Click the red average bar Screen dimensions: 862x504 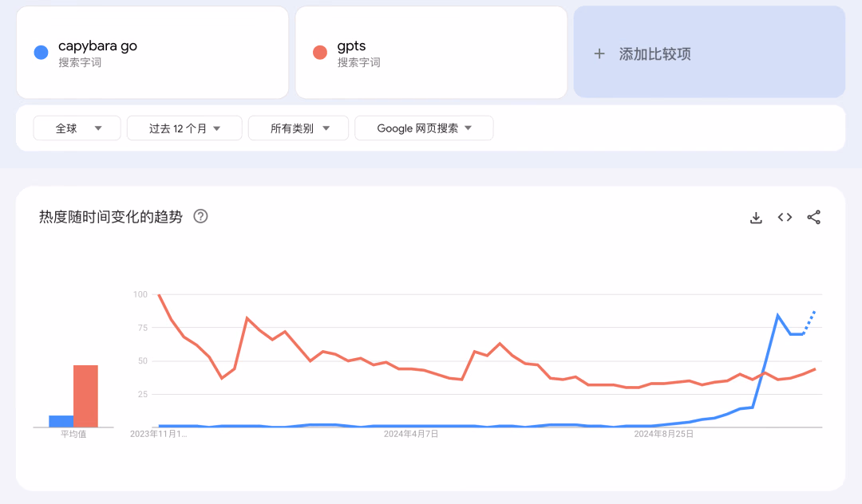click(x=85, y=396)
